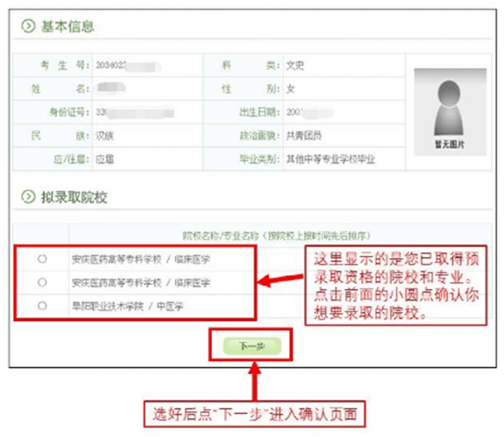The width and height of the screenshot is (504, 437).
Task: Choose the 阜阳职业技术学院 radio button
Action: pyautogui.click(x=42, y=305)
